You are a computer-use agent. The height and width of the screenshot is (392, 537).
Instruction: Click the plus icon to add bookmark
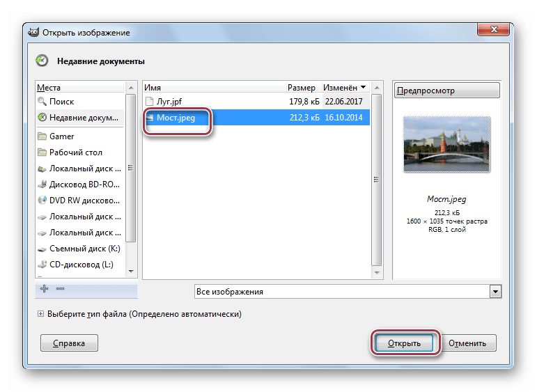tap(44, 288)
